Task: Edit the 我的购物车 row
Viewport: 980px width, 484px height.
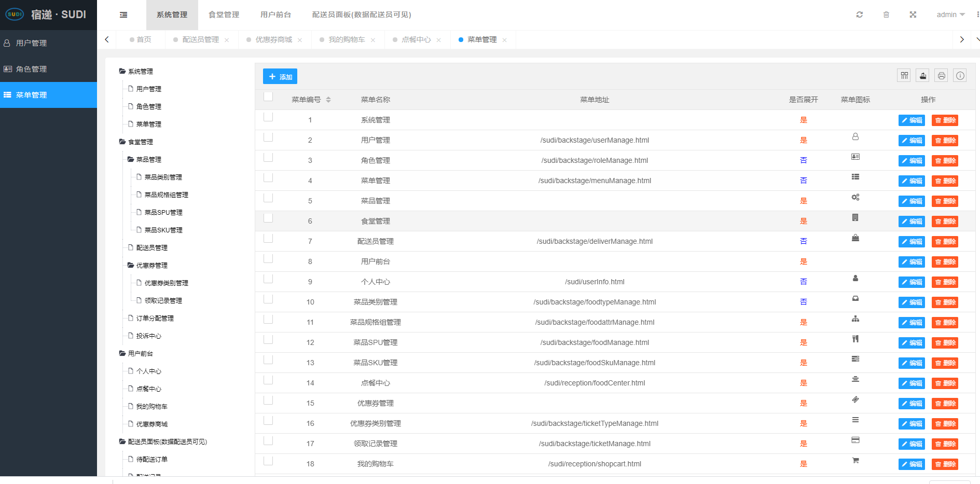Action: (912, 464)
